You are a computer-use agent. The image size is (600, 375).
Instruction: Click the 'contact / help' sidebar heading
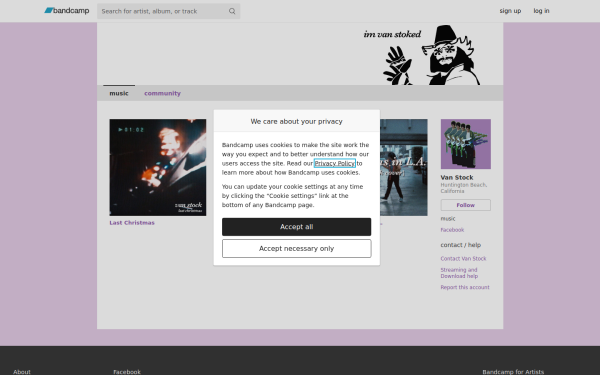point(461,245)
